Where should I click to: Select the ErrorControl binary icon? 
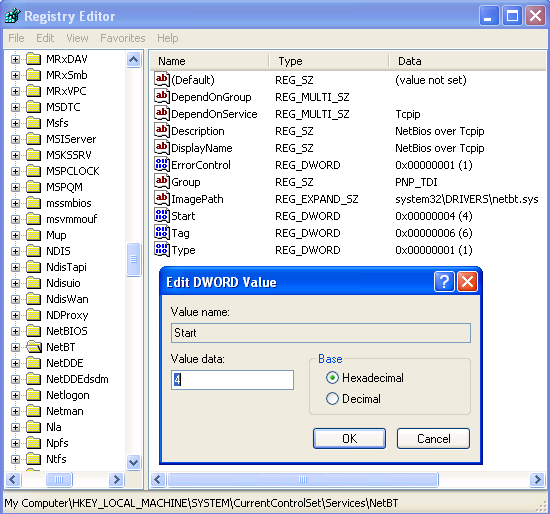[162, 165]
